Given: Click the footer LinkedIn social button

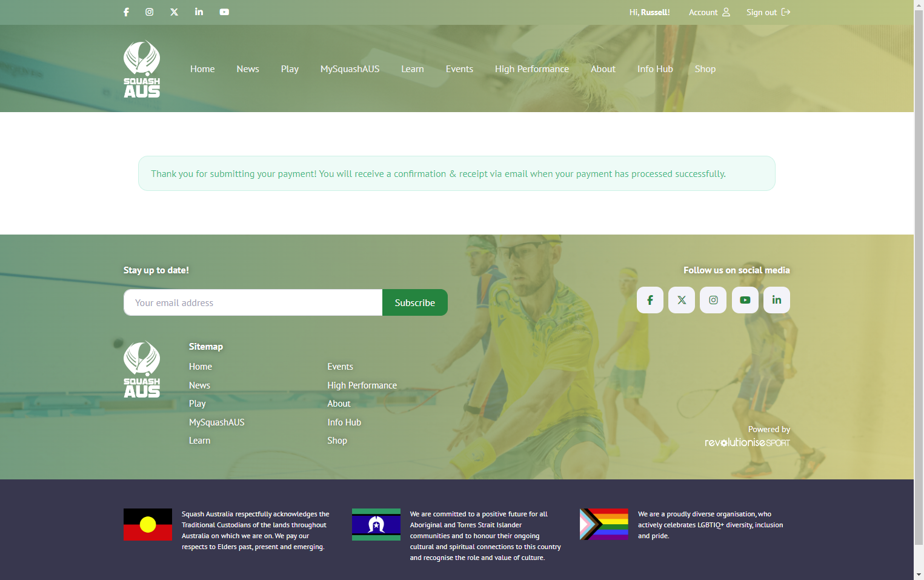Looking at the screenshot, I should click(777, 300).
